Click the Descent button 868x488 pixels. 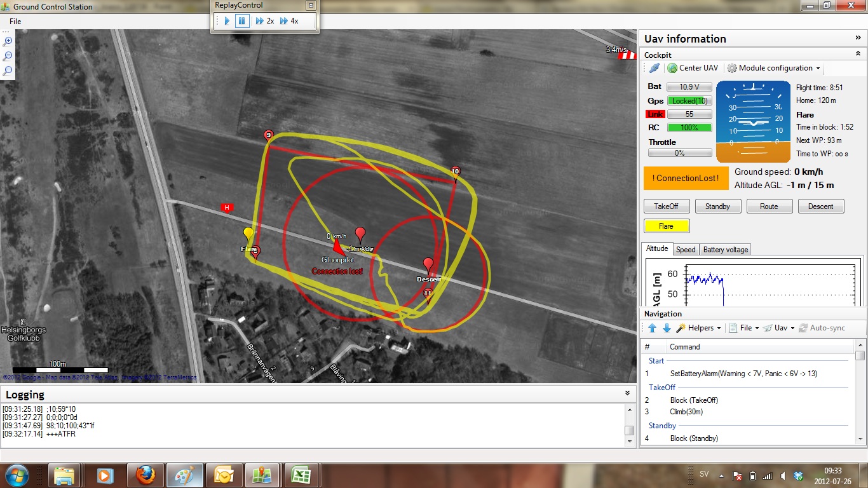pos(820,207)
